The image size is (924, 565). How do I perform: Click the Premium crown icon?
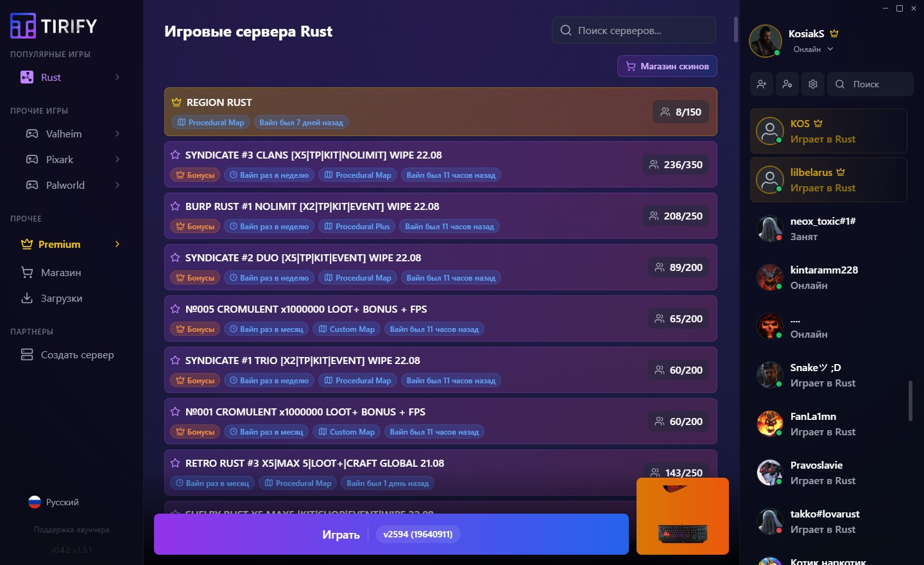[x=27, y=244]
